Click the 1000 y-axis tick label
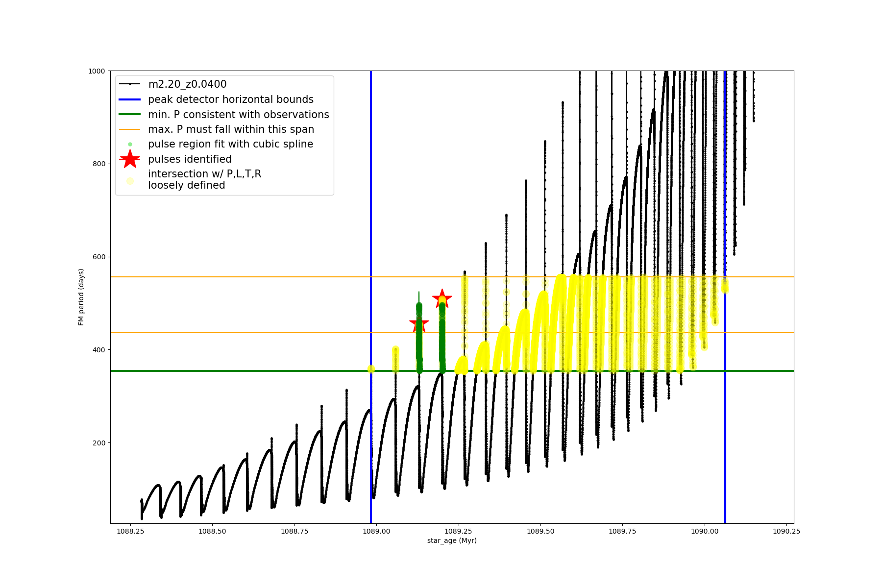882x588 pixels. pos(97,71)
